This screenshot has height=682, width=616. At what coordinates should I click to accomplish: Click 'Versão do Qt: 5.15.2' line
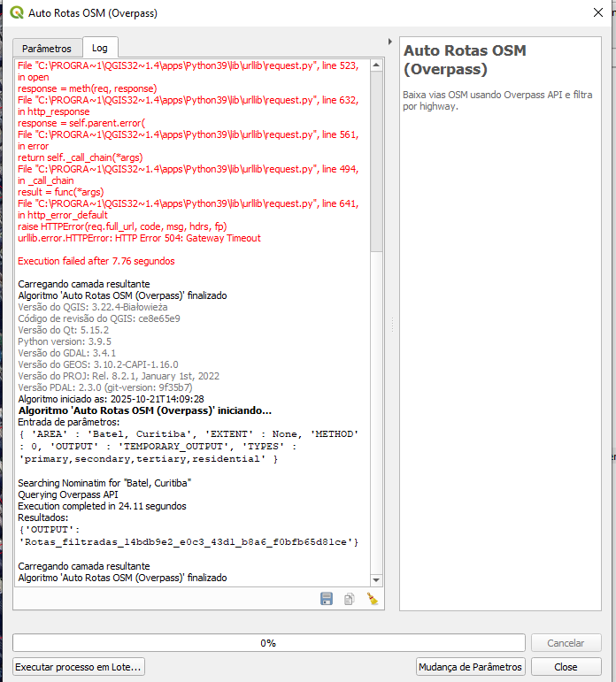[63, 330]
